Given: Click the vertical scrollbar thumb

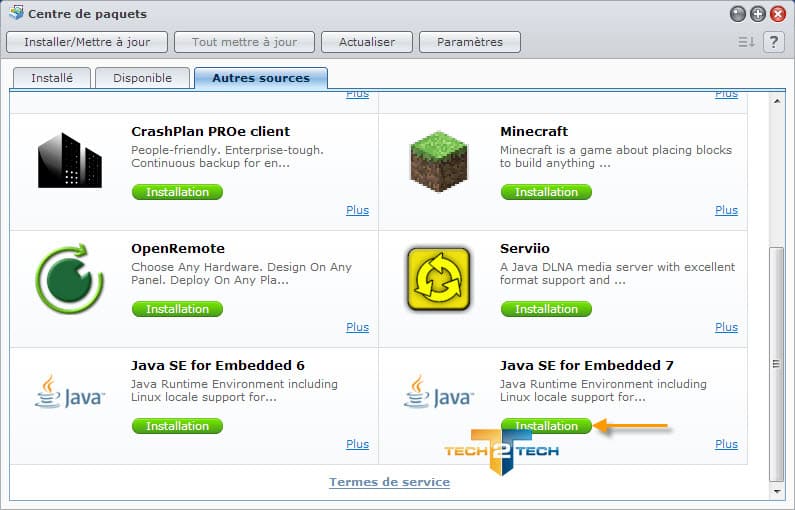Looking at the screenshot, I should coord(776,363).
